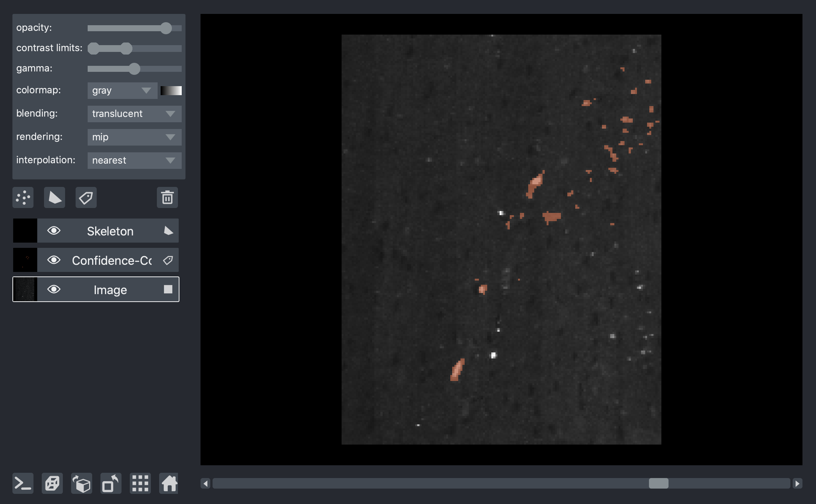Transpose displayed dimensions

[x=111, y=483]
